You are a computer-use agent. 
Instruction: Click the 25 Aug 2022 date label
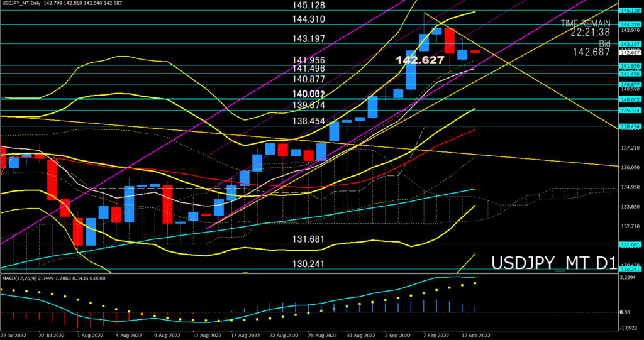coord(323,336)
